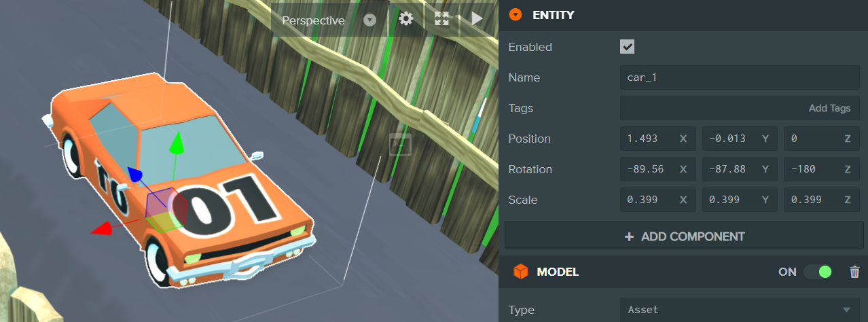
Task: Toggle the Model component ON switch
Action: (818, 272)
